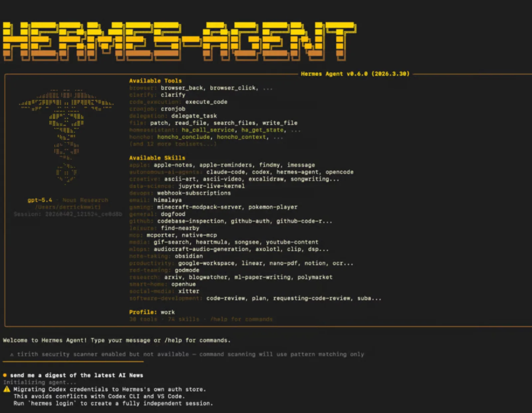Viewport: 532px width, 413px height.
Task: Select the "browser_click" tool name
Action: 233,88
